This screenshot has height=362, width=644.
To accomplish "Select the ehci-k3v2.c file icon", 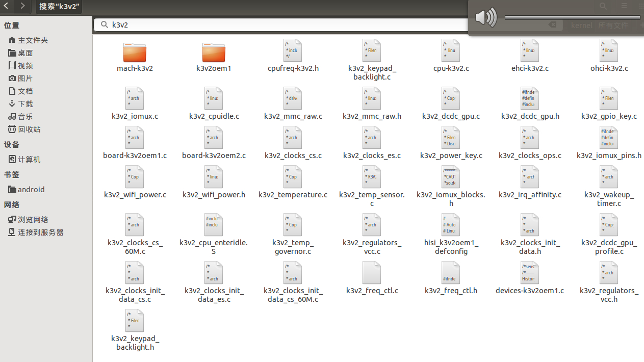I will tap(530, 50).
